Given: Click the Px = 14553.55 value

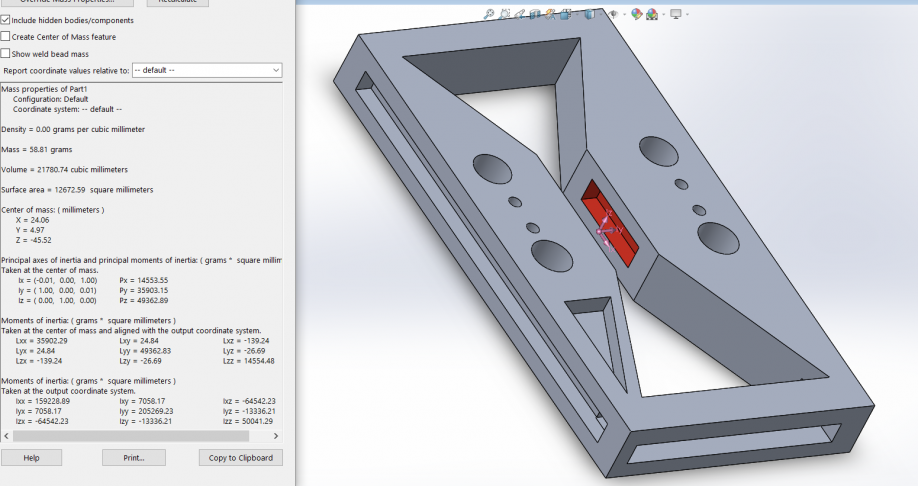Looking at the screenshot, I should (143, 280).
